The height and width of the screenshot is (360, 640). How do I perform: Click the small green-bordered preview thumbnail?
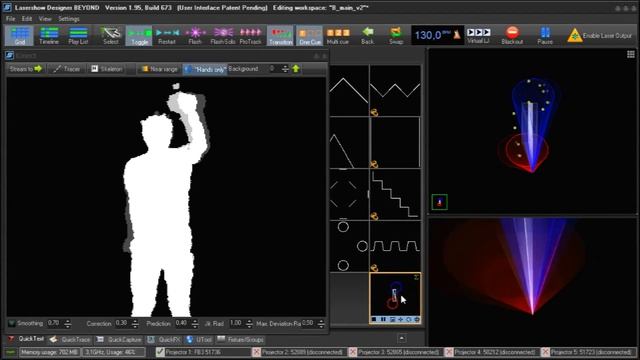[x=440, y=202]
